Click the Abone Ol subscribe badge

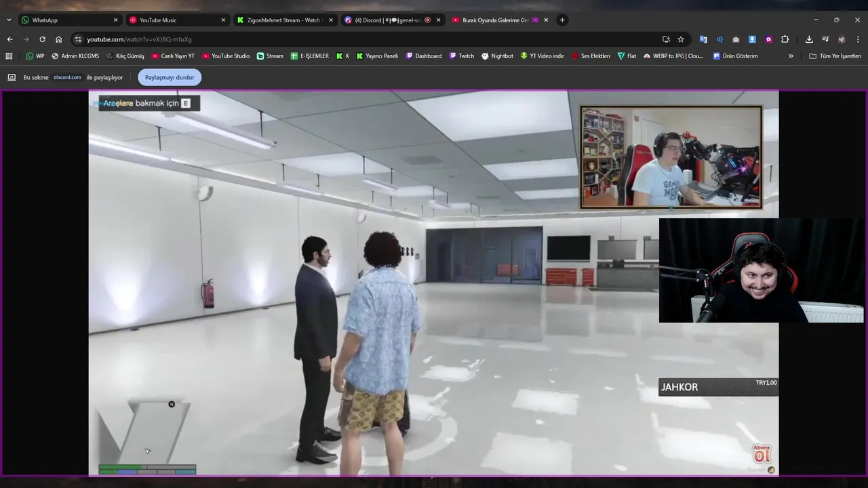[762, 454]
